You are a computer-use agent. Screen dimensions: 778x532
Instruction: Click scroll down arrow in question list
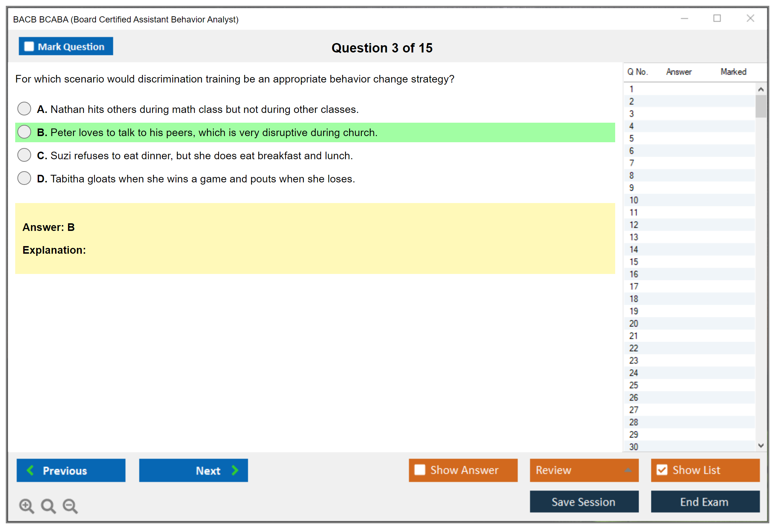[x=761, y=446]
